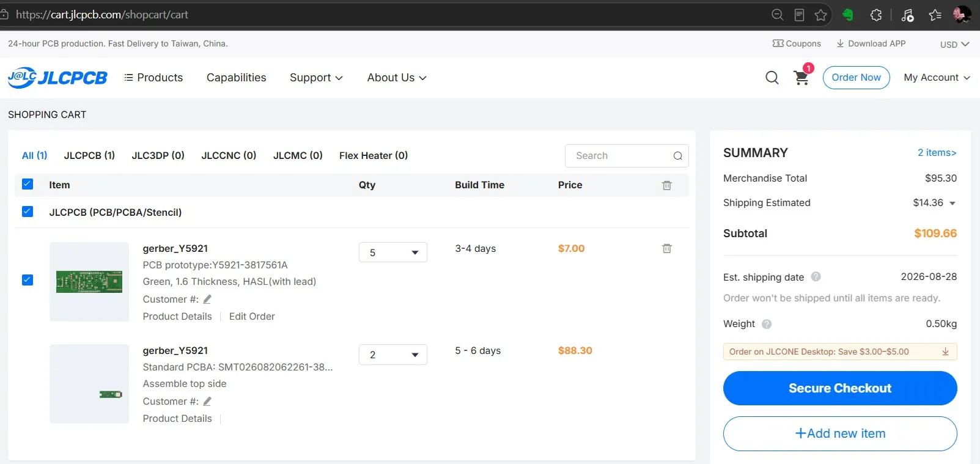Click the Add new item button
The width and height of the screenshot is (980, 464).
(x=840, y=433)
